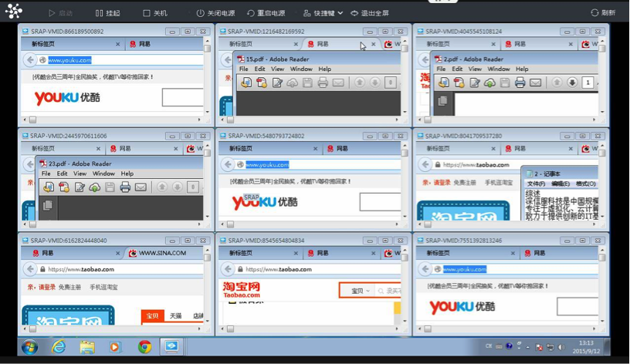
Task: Click the 关闭电源 power-off button
Action: pyautogui.click(x=215, y=13)
